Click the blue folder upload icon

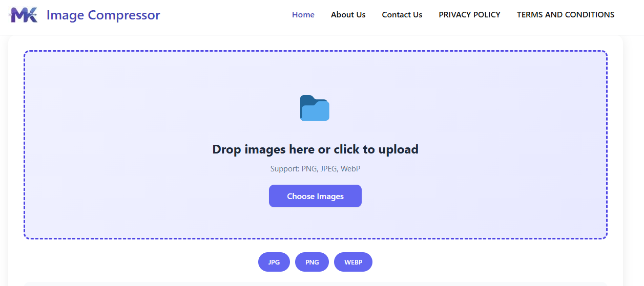click(x=315, y=108)
